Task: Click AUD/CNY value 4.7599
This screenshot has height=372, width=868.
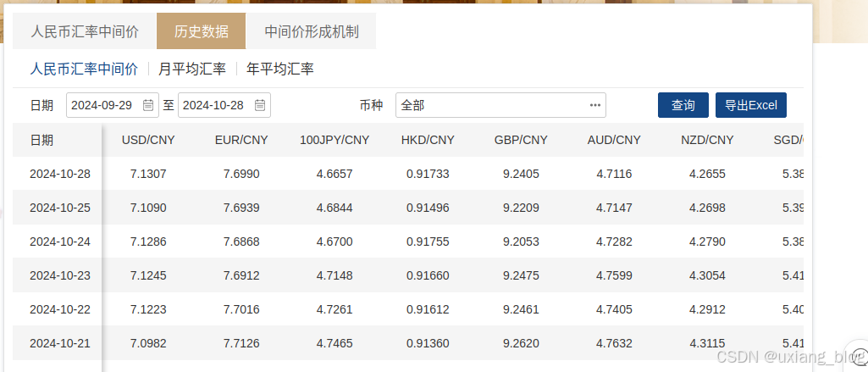Action: pyautogui.click(x=614, y=275)
